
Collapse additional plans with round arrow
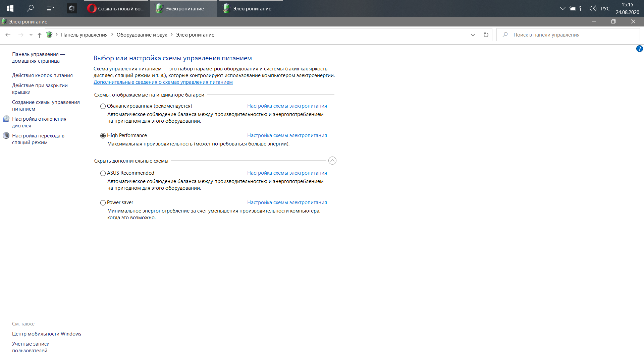tap(332, 161)
